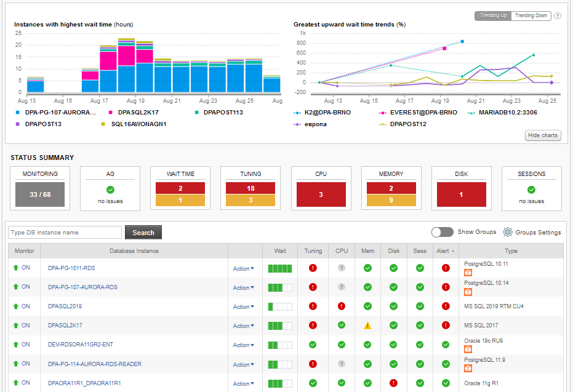Click Disk critical icon for DPAORA11R1_DPAORA11R1
Screen dimensions: 573x392
click(x=393, y=383)
